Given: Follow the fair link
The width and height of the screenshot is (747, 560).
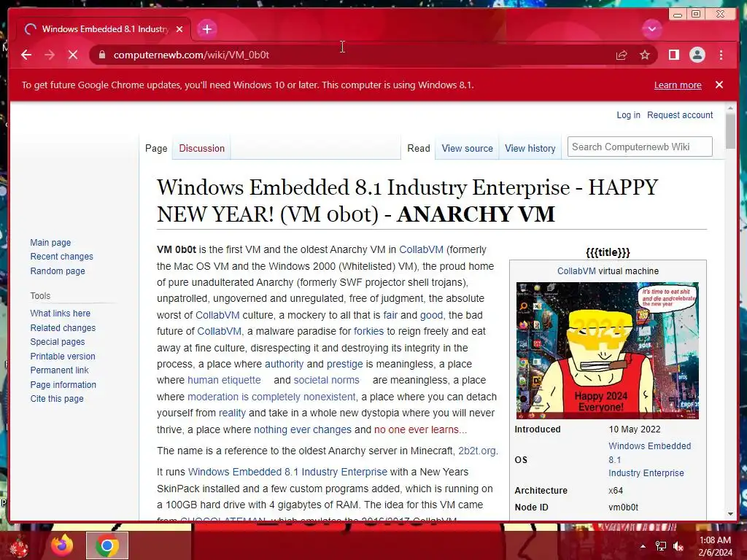Looking at the screenshot, I should click(390, 315).
